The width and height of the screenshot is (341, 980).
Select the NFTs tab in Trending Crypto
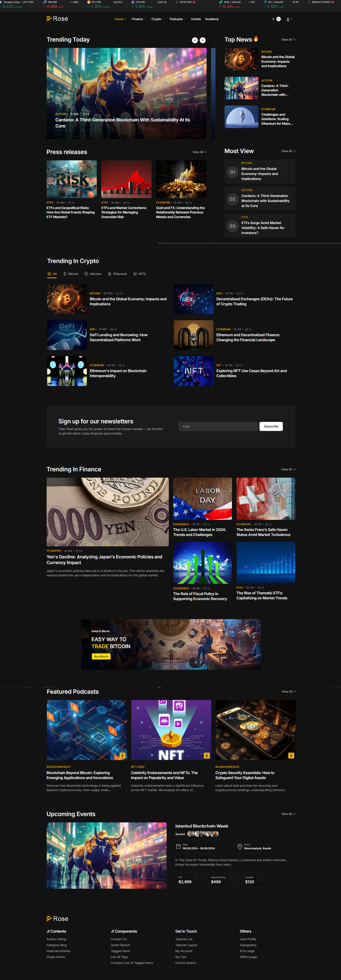[x=140, y=274]
